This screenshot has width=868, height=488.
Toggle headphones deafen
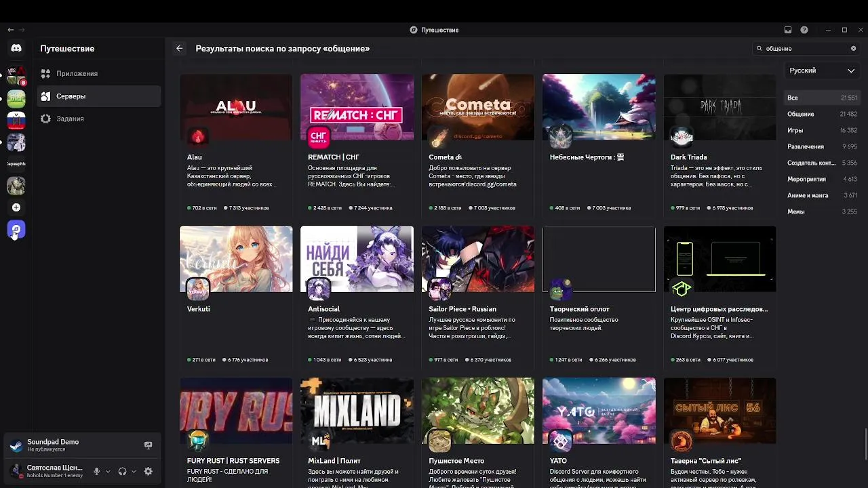(123, 471)
